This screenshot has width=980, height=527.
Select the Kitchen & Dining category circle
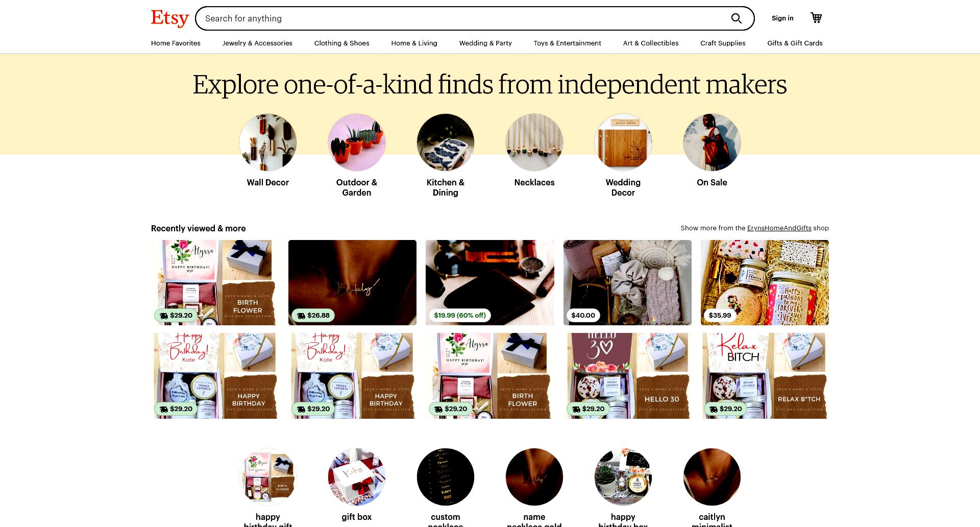point(446,142)
